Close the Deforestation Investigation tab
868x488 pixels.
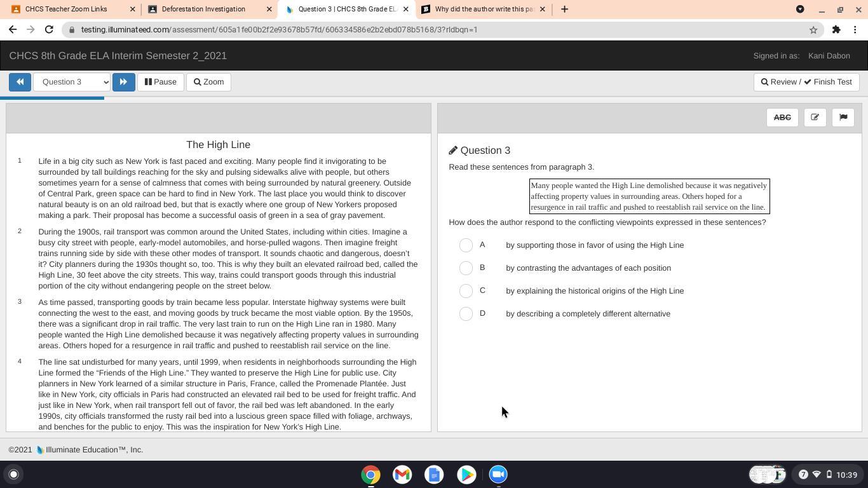(269, 9)
